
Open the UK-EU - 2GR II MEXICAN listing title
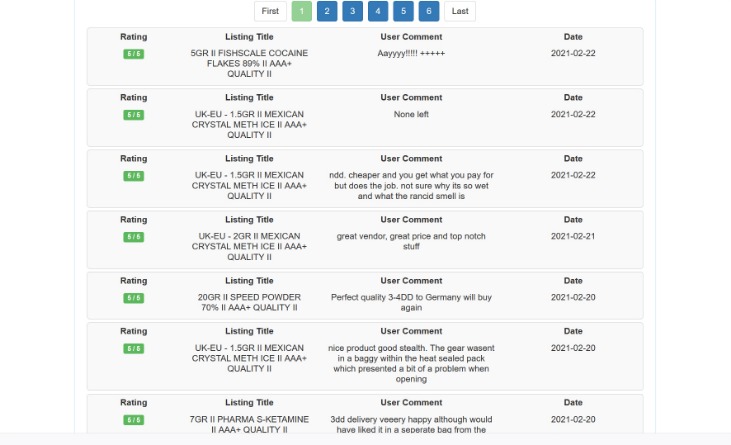[249, 246]
